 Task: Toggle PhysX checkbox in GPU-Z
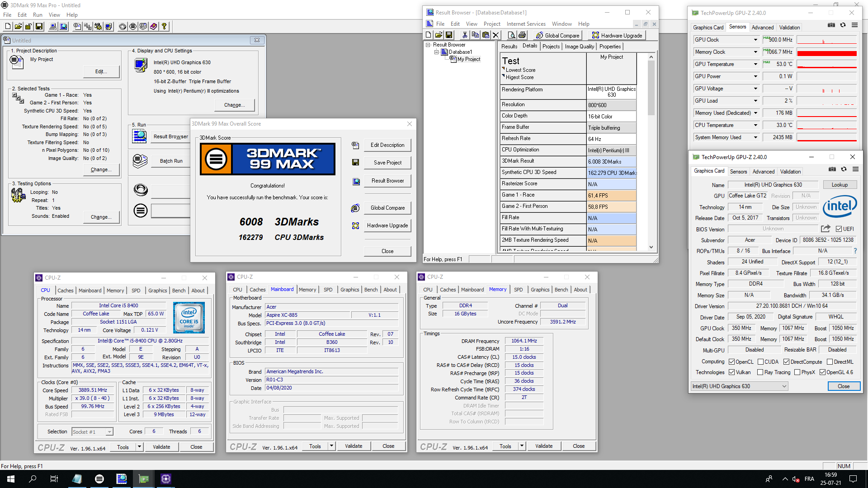(797, 373)
